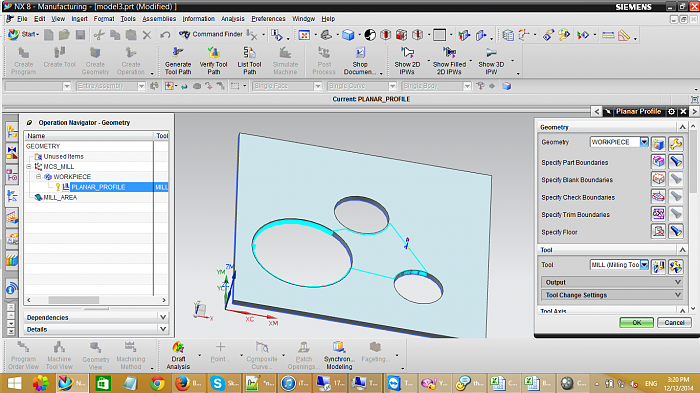Viewport: 700px width, 393px height.
Task: Open the Edit menu
Action: 40,19
